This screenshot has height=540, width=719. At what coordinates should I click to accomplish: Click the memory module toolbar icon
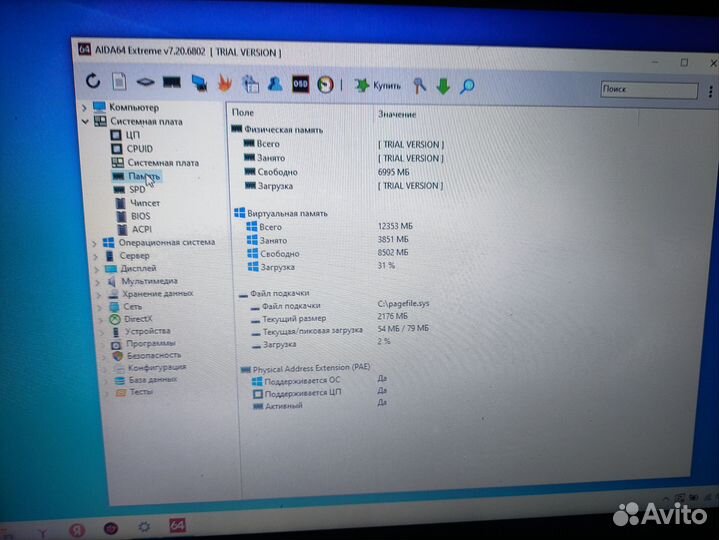(x=171, y=83)
